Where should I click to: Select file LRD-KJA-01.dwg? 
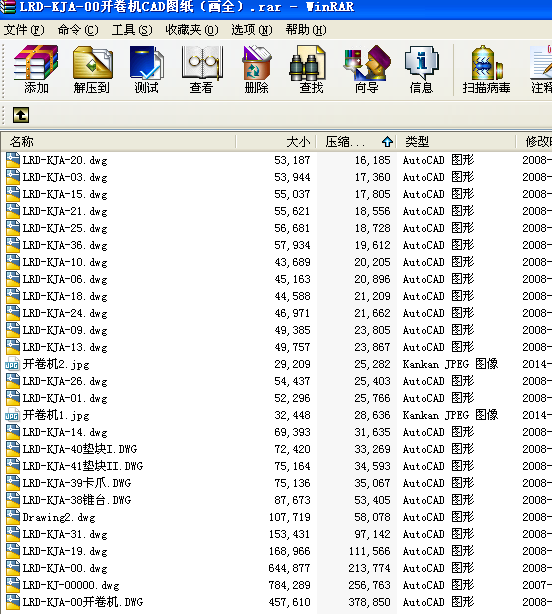click(65, 398)
